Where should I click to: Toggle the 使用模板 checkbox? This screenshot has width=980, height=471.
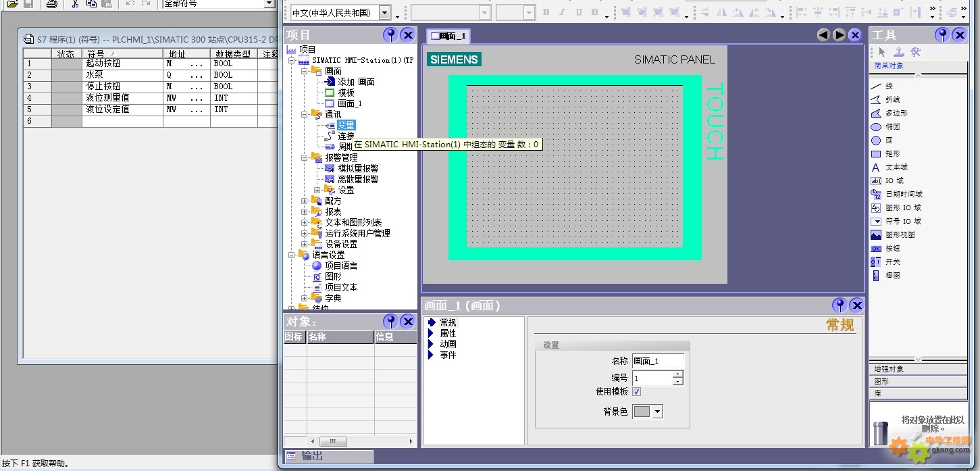pyautogui.click(x=636, y=391)
